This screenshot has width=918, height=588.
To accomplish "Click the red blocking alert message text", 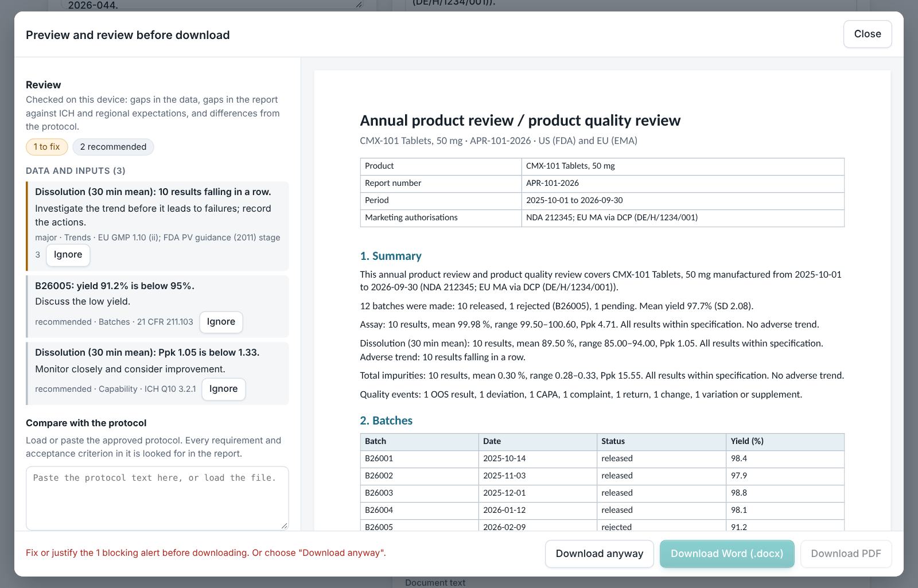I will tap(206, 553).
